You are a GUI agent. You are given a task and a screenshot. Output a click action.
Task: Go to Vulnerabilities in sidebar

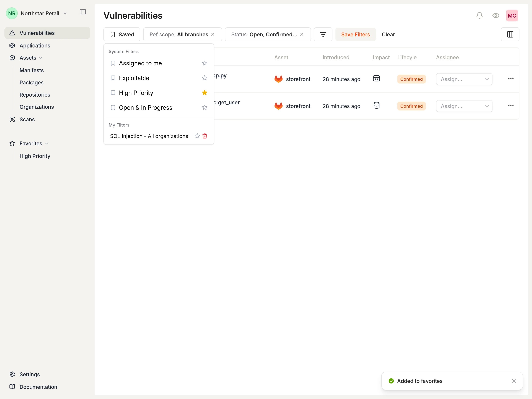pos(47,33)
